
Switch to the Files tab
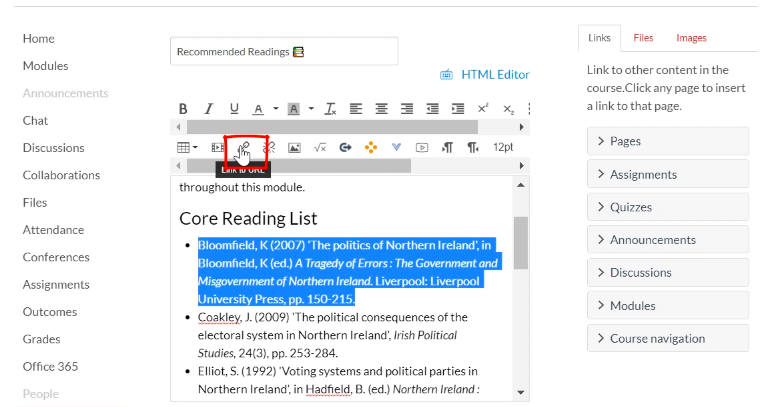[x=643, y=38]
